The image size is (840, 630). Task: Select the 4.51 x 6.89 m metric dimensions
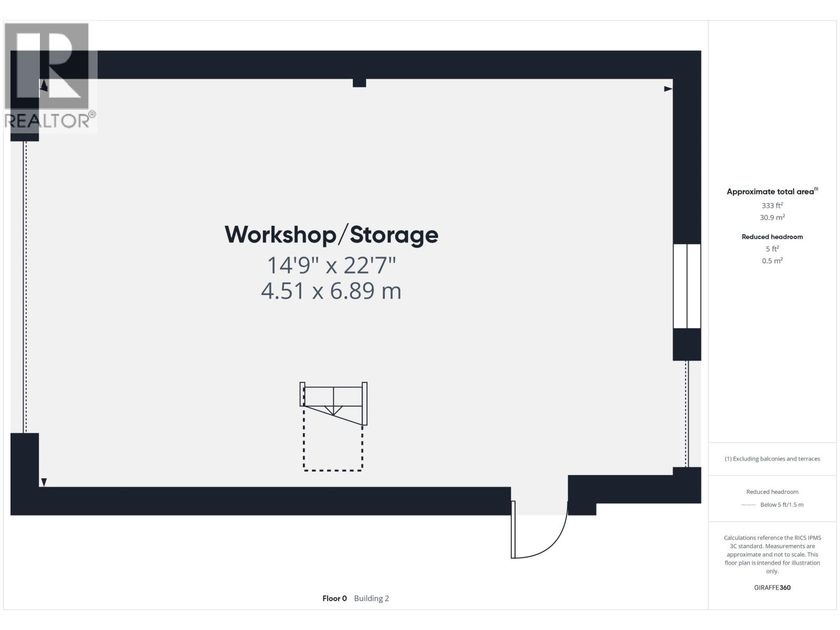click(x=331, y=291)
